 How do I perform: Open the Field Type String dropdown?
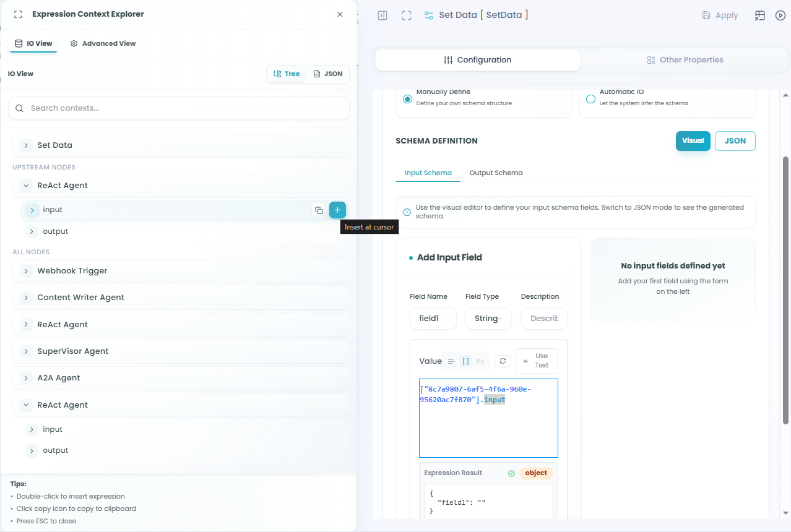click(488, 319)
